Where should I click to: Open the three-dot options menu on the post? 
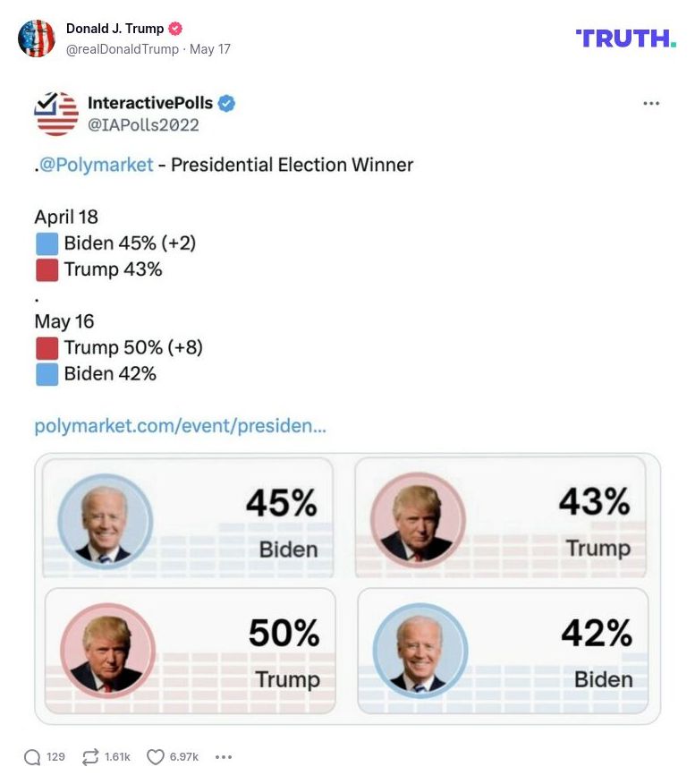click(652, 105)
